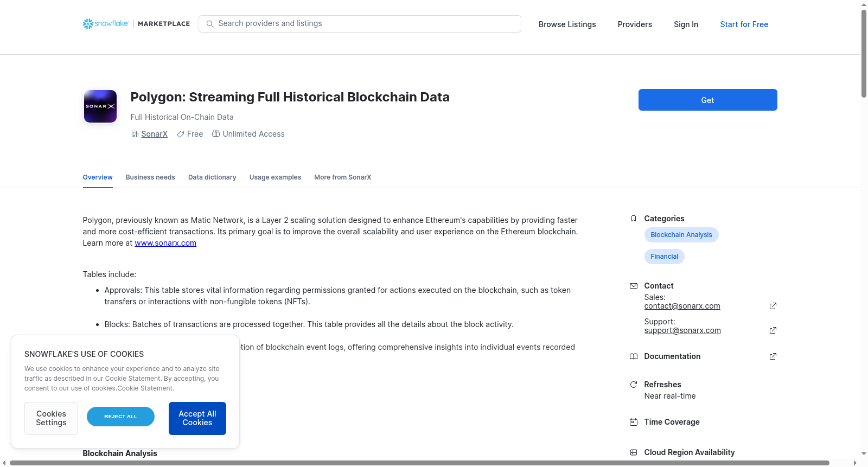
Task: Click the Cloud Region Availability icon
Action: (x=634, y=452)
